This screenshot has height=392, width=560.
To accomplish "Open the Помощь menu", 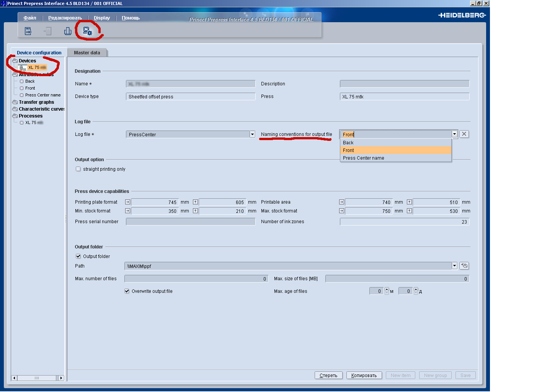I will 131,18.
